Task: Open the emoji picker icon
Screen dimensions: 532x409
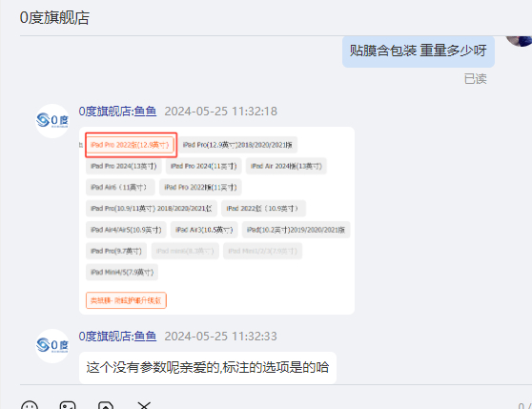Action: (x=30, y=405)
